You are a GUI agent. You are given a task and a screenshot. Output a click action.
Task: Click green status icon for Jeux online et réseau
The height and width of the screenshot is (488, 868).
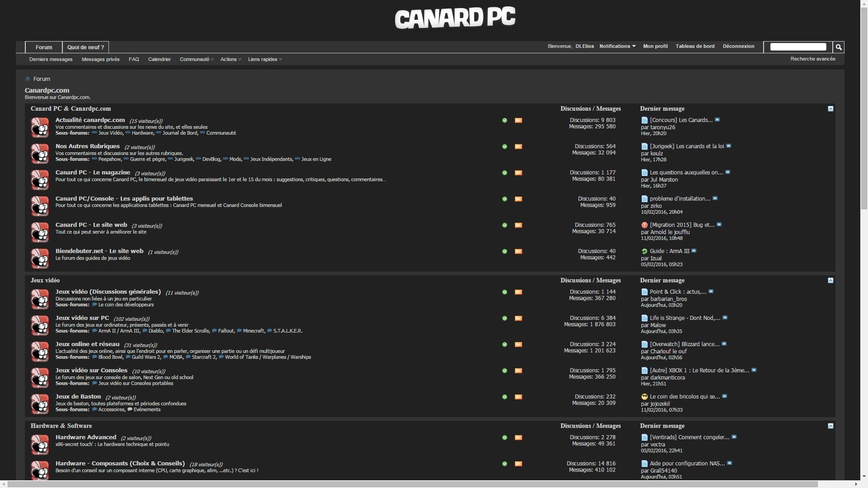coord(505,345)
